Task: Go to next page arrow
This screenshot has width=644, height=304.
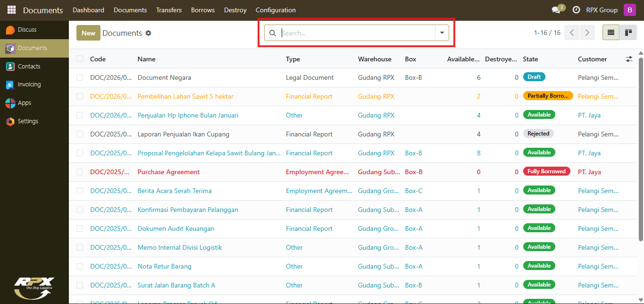Action: coord(587,33)
